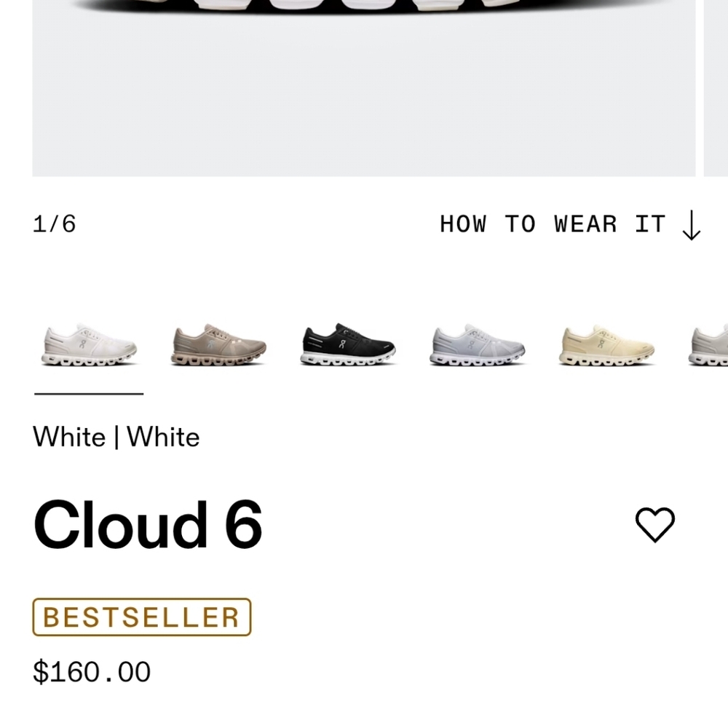Select the glacier gray colorway thumbnail
Image resolution: width=728 pixels, height=728 pixels.
tap(477, 344)
